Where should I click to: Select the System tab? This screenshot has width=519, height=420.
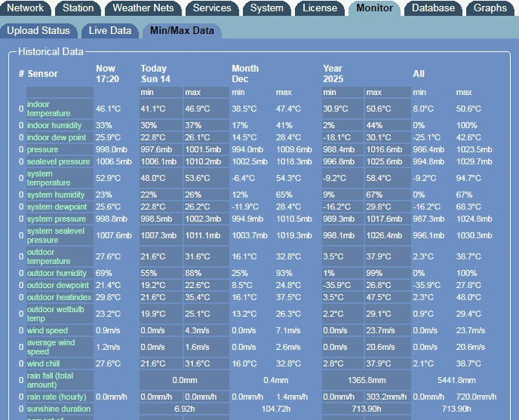267,8
